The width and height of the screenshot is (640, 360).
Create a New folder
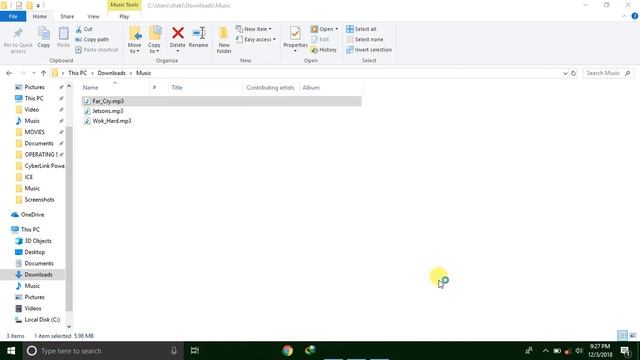click(x=224, y=40)
